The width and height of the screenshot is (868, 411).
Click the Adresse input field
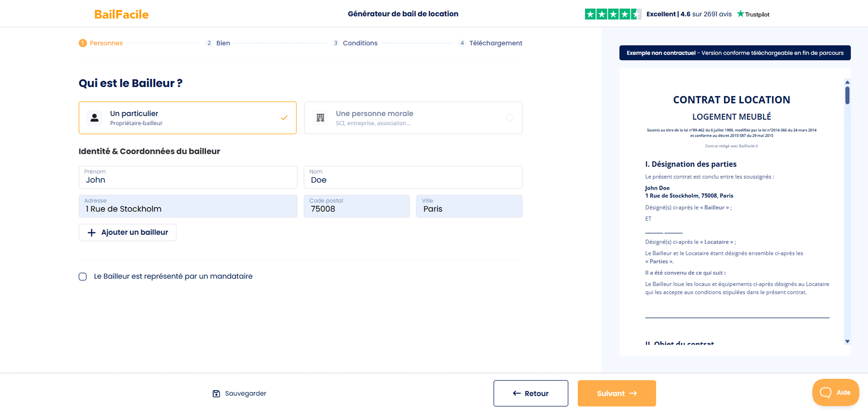pos(188,206)
